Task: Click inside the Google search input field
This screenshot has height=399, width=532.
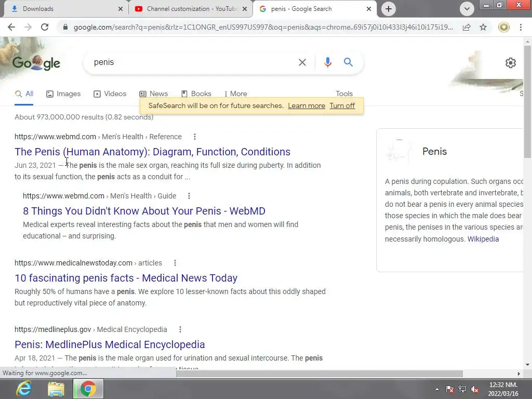Action: point(193,62)
